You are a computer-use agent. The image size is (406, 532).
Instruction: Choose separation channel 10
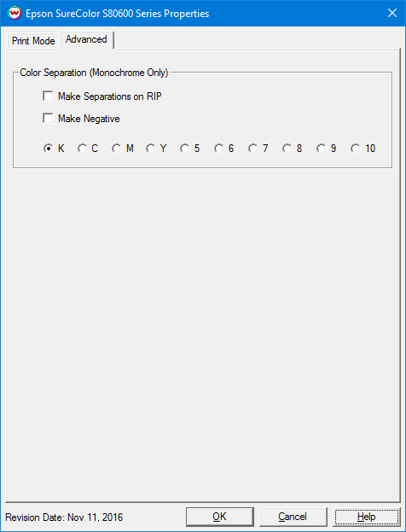click(x=355, y=149)
